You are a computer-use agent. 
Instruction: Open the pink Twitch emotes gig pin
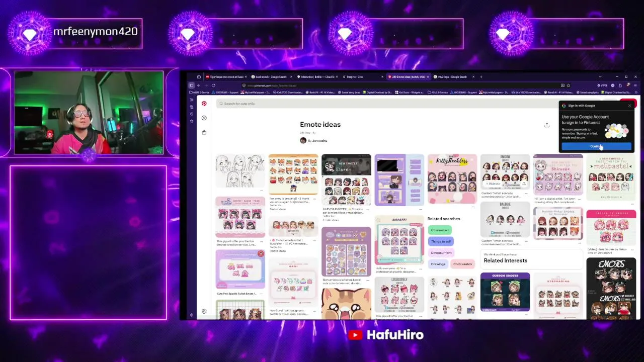240,217
